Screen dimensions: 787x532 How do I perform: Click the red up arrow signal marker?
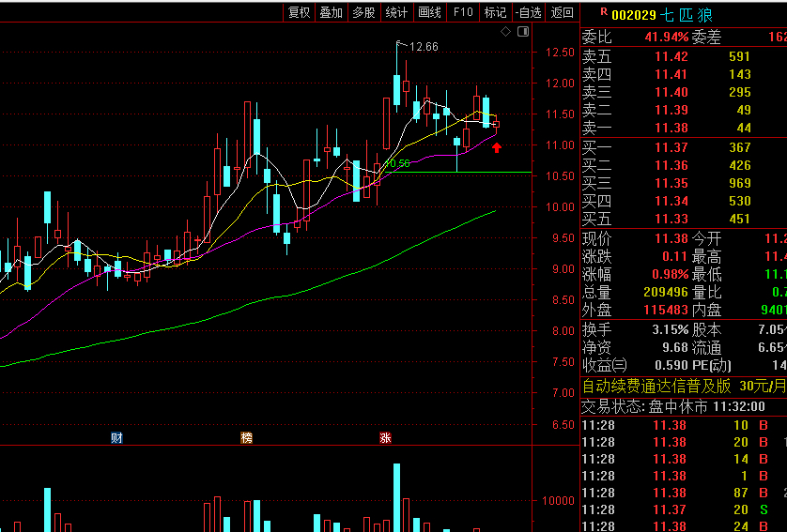[x=497, y=147]
